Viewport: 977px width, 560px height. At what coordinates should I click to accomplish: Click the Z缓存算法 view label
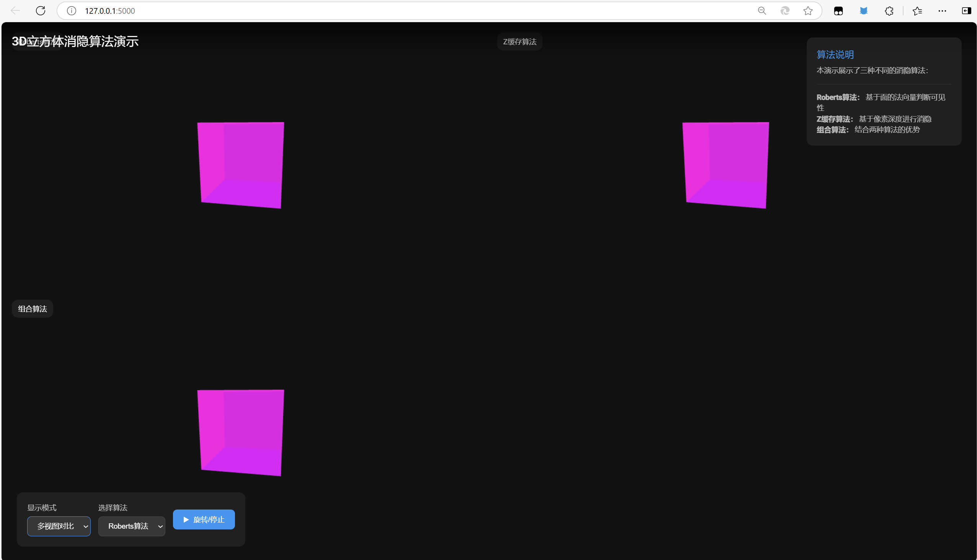[519, 42]
